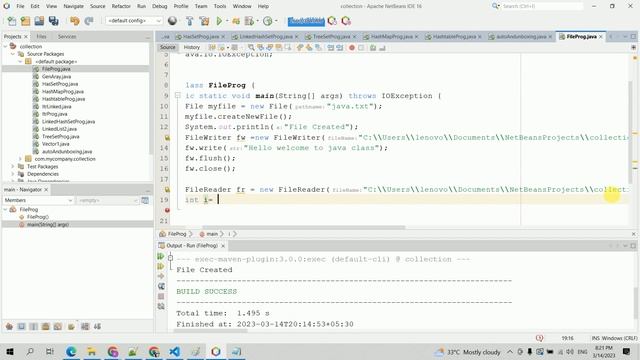
Task: Expand the Dependencies node
Action: [x=13, y=174]
